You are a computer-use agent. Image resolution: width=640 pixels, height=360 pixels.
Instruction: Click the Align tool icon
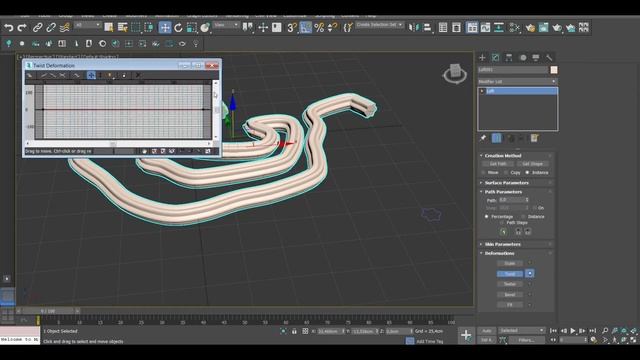coord(427,27)
